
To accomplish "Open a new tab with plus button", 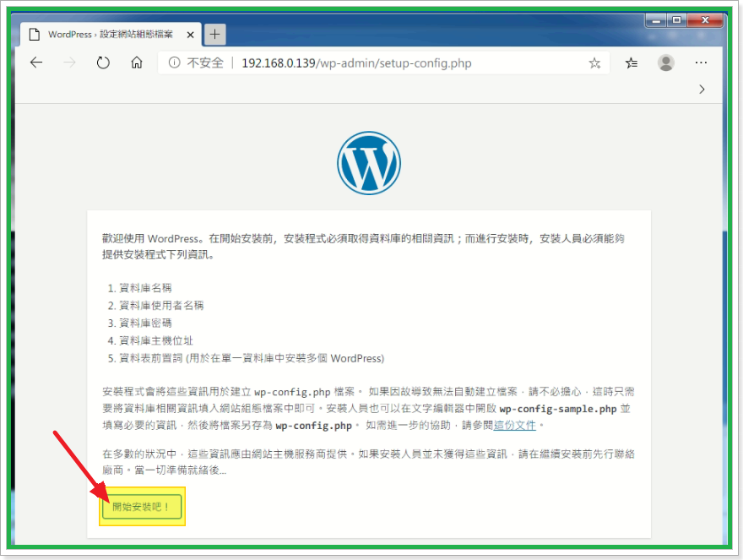I will 214,34.
